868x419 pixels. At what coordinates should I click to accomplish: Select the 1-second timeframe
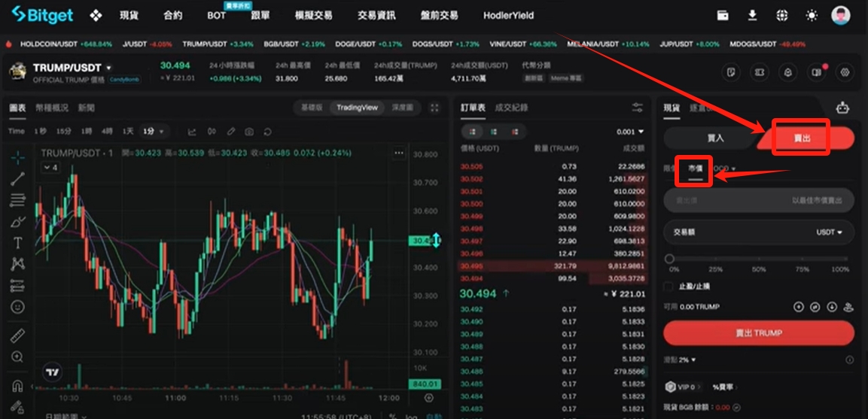[40, 132]
